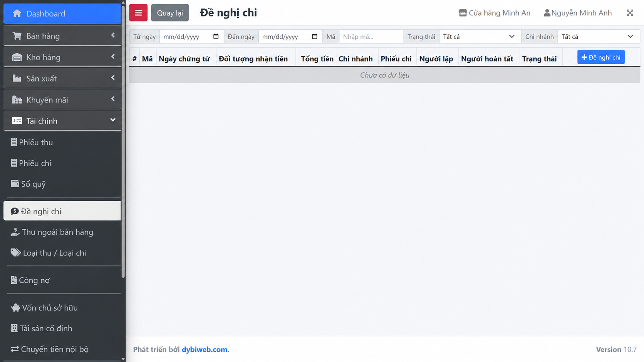Viewport: 644px width, 362px height.
Task: Click the Sổ quỹ wallet icon
Action: pyautogui.click(x=15, y=184)
